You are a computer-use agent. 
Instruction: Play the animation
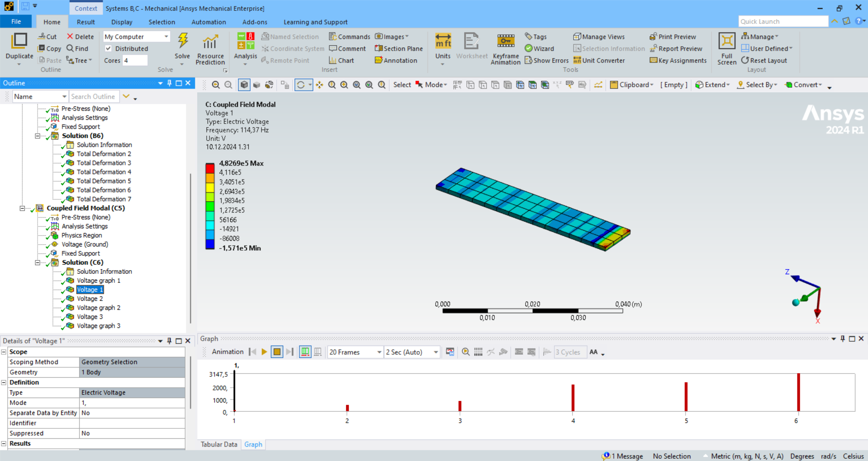point(264,352)
